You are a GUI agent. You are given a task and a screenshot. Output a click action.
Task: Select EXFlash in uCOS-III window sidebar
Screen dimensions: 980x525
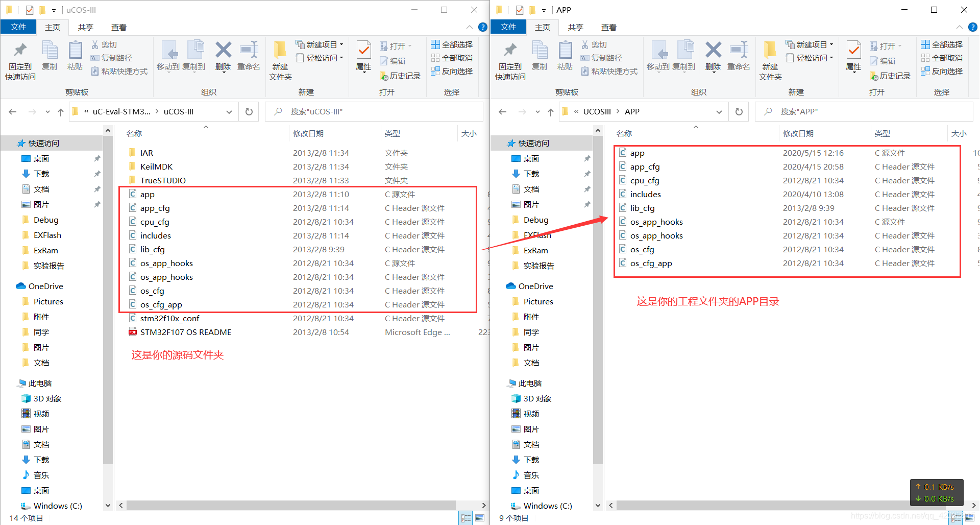pyautogui.click(x=47, y=235)
